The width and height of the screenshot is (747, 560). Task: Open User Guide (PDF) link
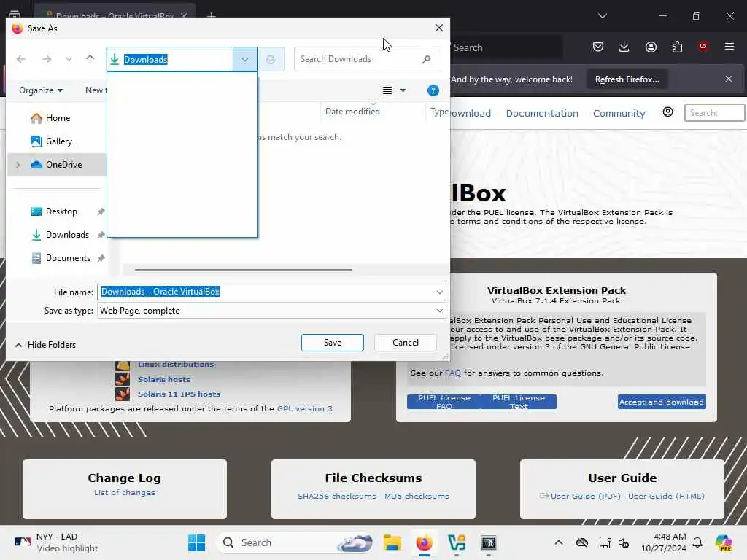585,496
